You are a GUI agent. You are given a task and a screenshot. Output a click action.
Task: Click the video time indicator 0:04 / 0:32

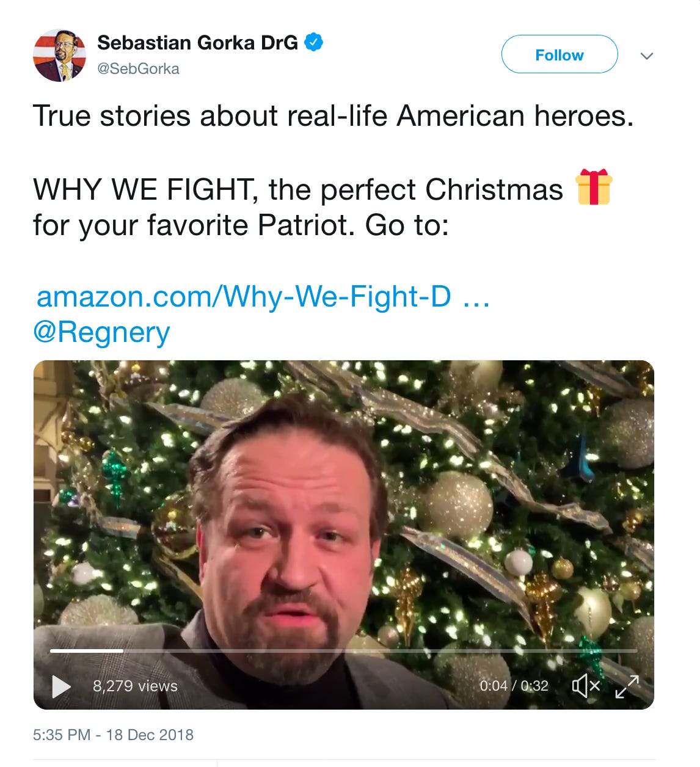click(x=513, y=686)
